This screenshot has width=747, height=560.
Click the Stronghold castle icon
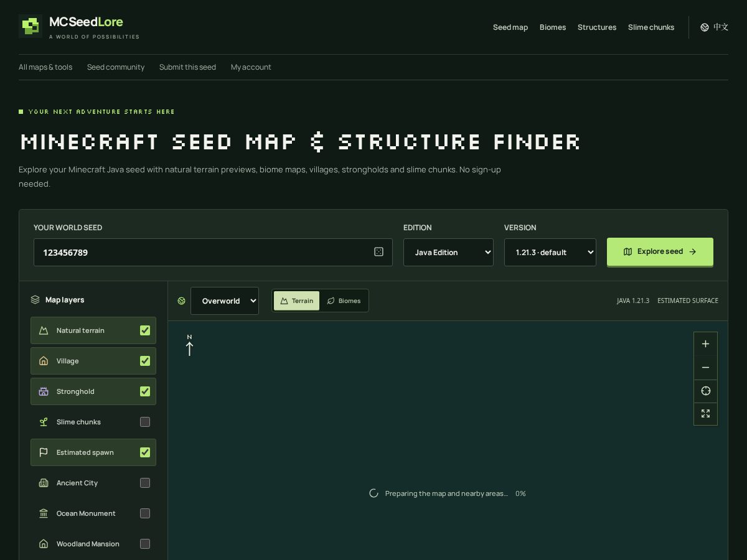44,391
